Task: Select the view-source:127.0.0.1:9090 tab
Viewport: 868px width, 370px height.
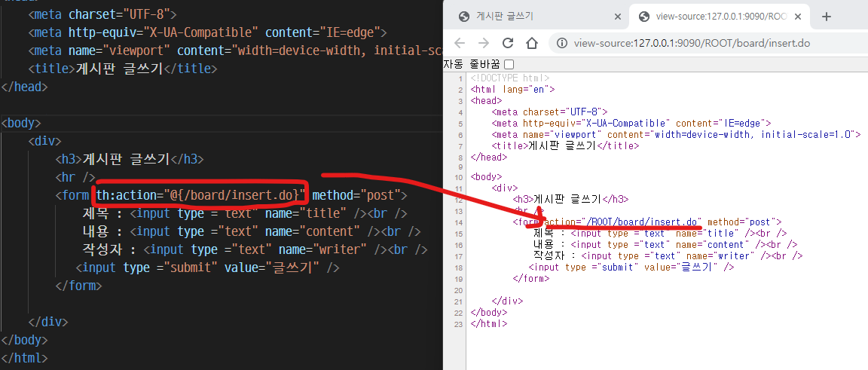Action: point(720,17)
